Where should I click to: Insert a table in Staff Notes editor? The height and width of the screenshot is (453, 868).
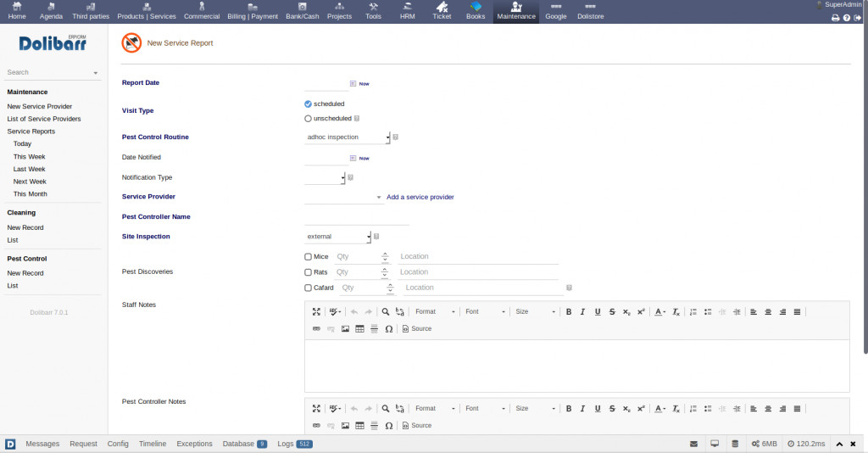point(359,329)
